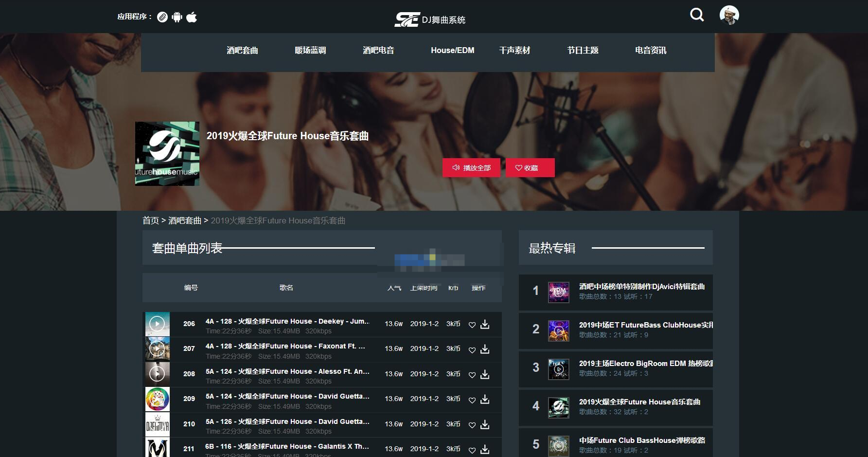Click the 播放全部 button
The height and width of the screenshot is (457, 868).
point(471,168)
